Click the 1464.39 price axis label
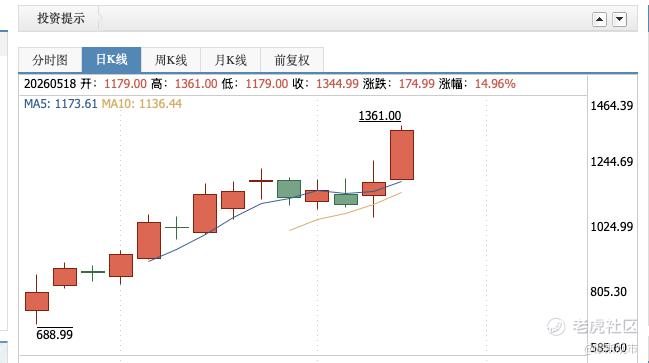Image resolution: width=649 pixels, height=363 pixels. click(611, 106)
